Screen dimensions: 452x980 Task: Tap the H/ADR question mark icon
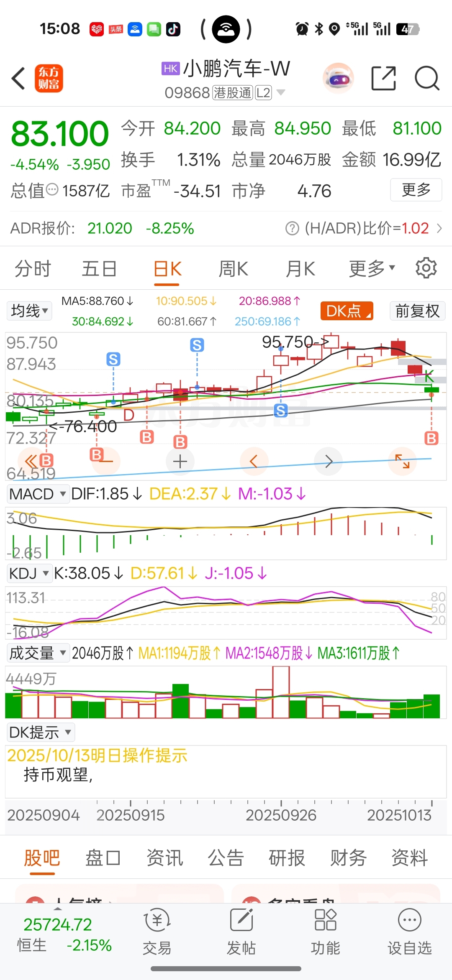pos(292,228)
